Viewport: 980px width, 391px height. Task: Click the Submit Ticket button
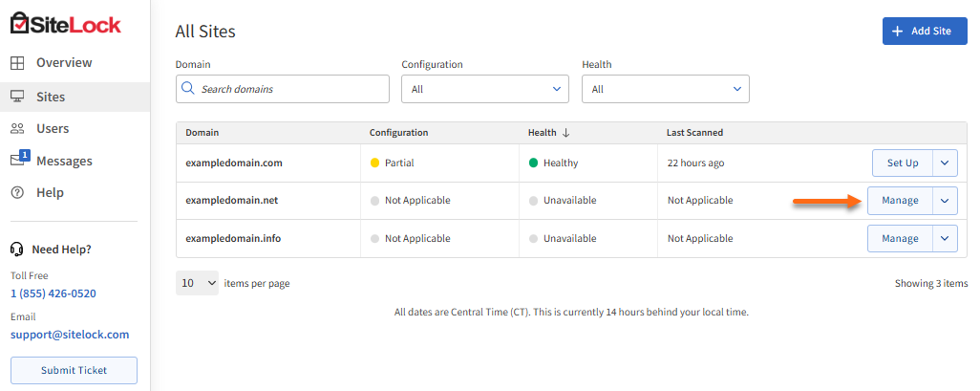(x=74, y=370)
